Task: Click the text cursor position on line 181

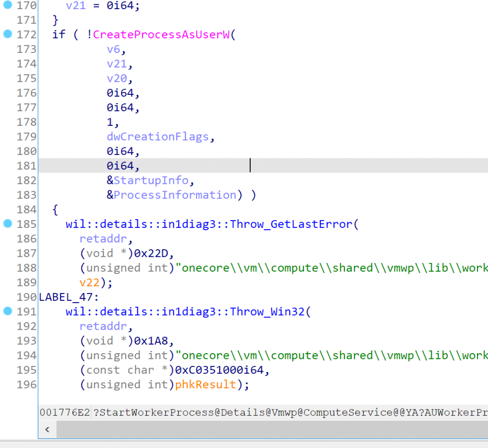Action: click(250, 165)
